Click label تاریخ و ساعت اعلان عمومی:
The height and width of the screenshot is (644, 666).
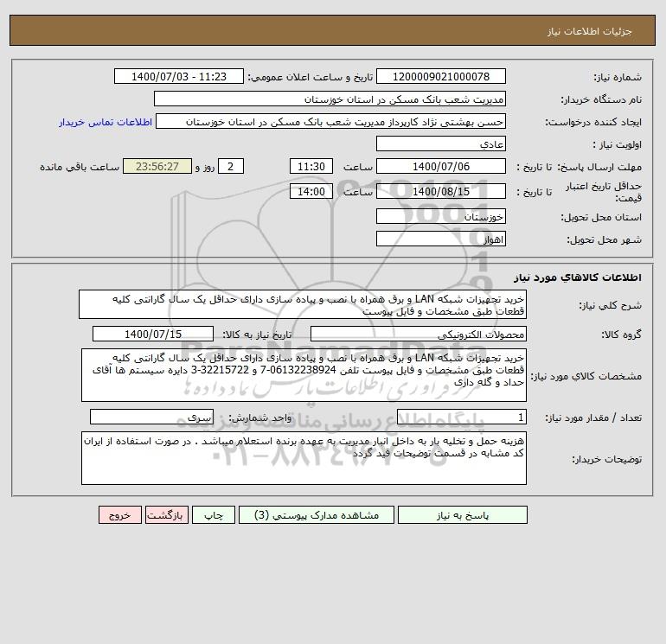click(310, 77)
